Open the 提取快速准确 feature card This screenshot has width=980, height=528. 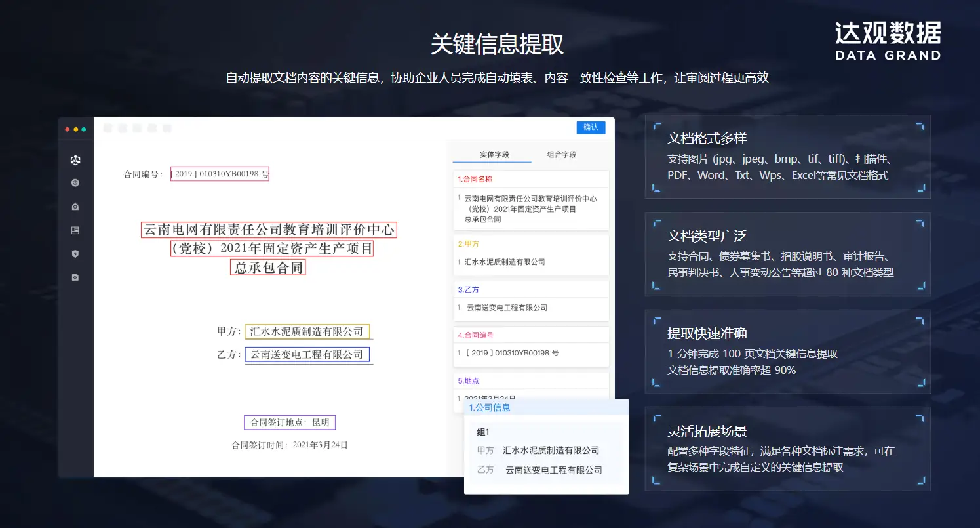click(x=787, y=352)
